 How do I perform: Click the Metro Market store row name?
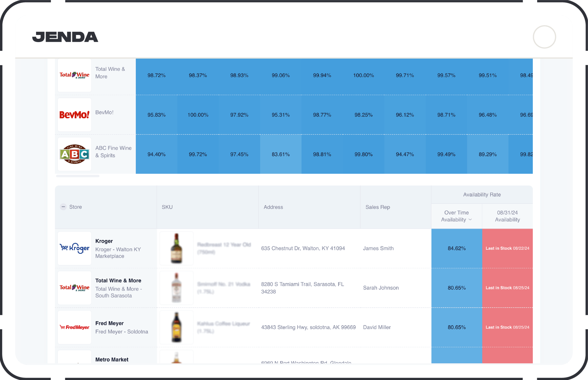[112, 359]
